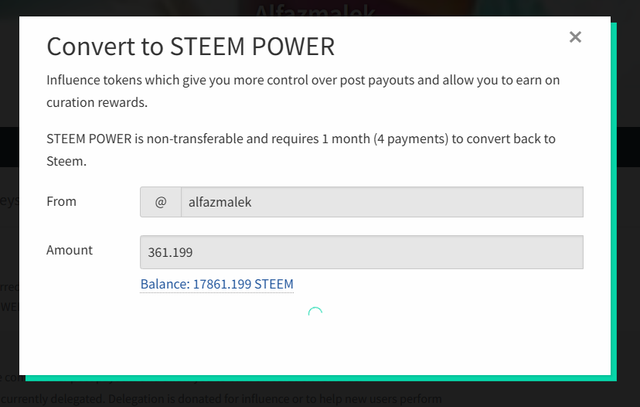Focus the From field containing alfazmalek
The width and height of the screenshot is (640, 407).
tap(381, 202)
